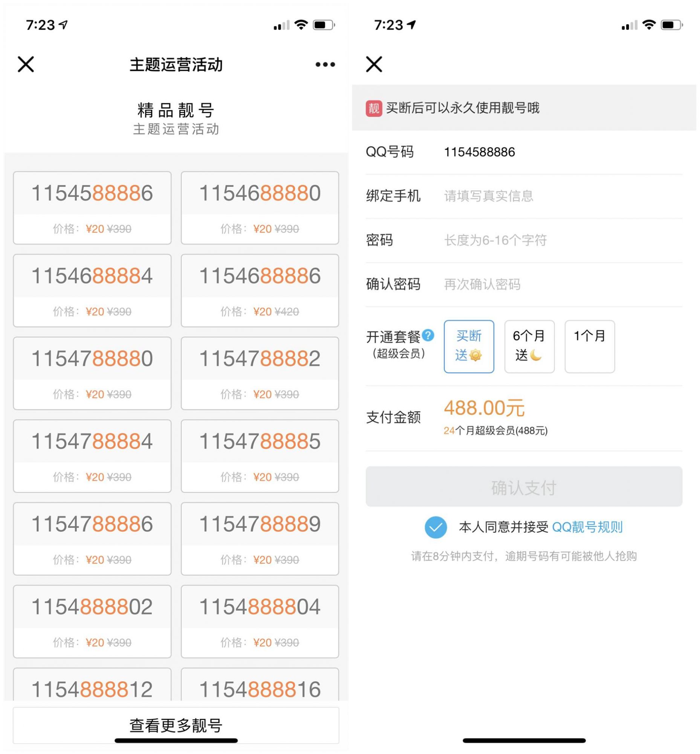Select number card 1154688886 priced ¥420
This screenshot has width=700, height=754.
[260, 290]
